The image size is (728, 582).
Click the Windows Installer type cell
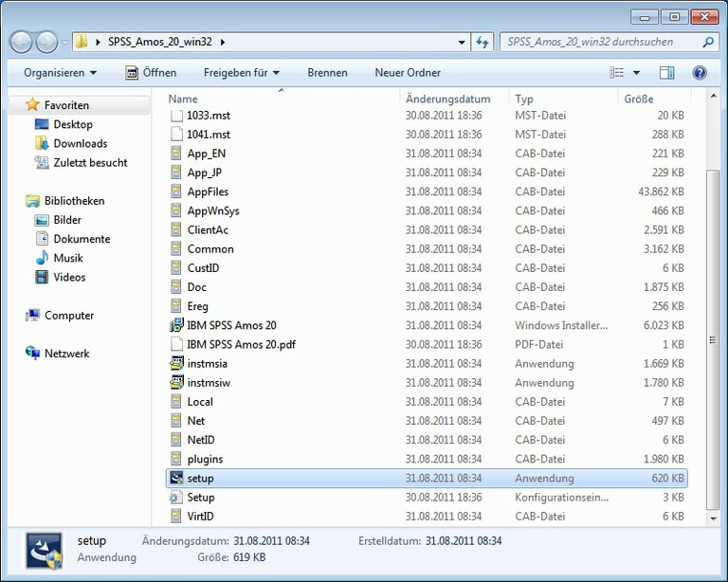(561, 325)
